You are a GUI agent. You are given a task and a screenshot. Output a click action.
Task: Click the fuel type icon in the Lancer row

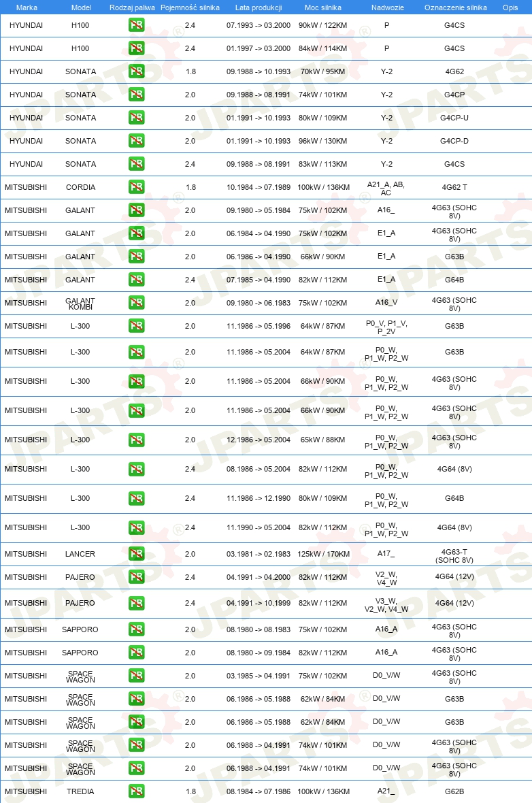pyautogui.click(x=136, y=554)
